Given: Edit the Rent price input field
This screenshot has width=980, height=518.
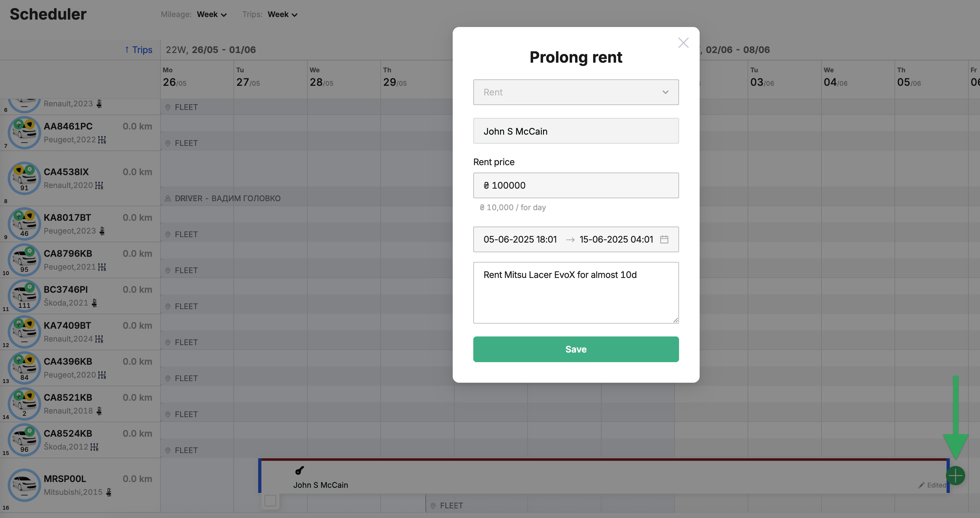Looking at the screenshot, I should click(x=576, y=185).
